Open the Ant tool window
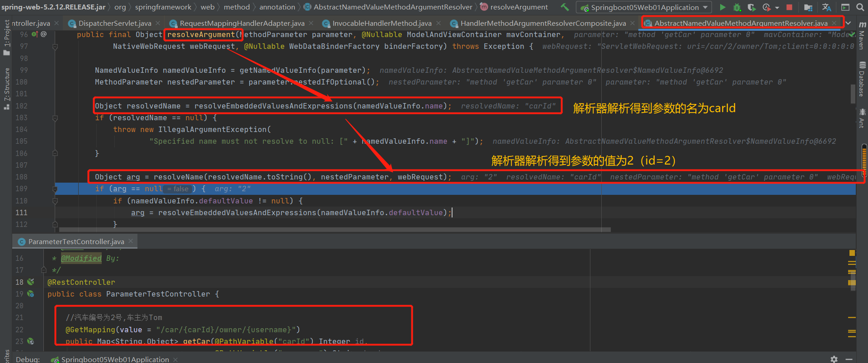Viewport: 868px width, 363px height. coord(862,118)
